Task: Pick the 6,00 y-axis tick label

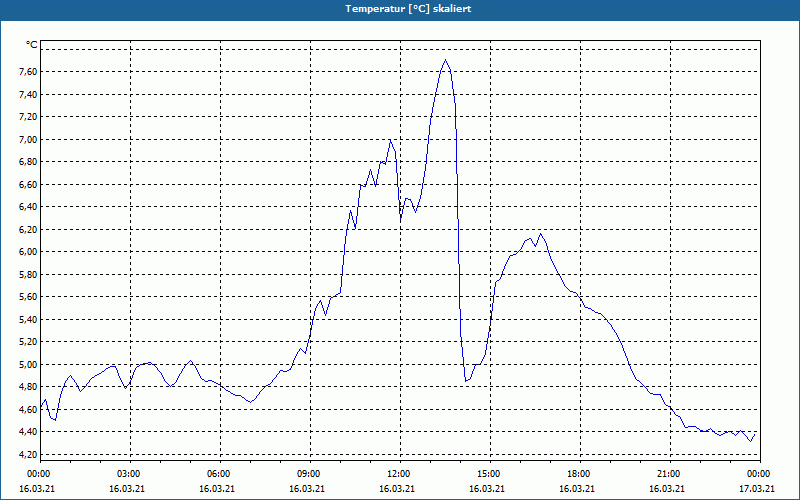Action: (x=28, y=252)
